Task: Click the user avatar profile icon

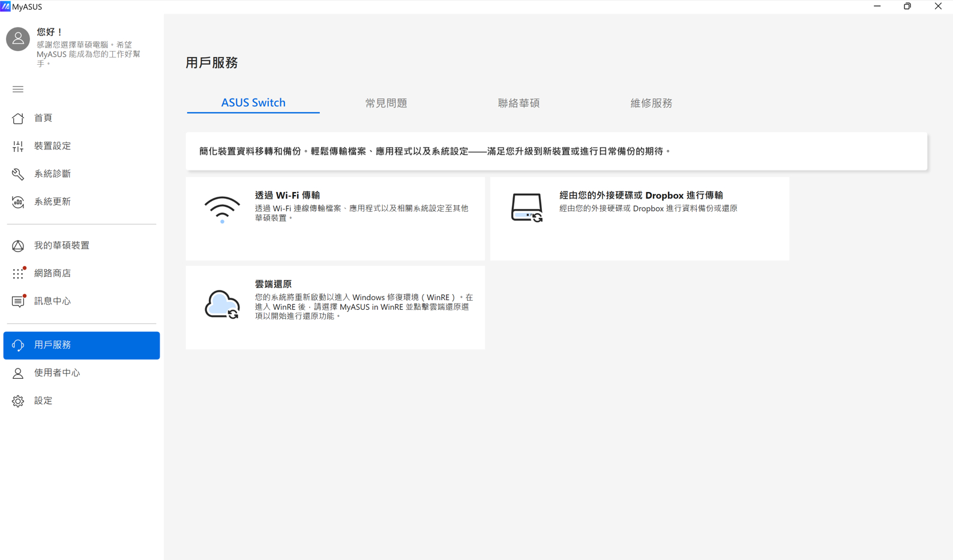Action: click(18, 39)
